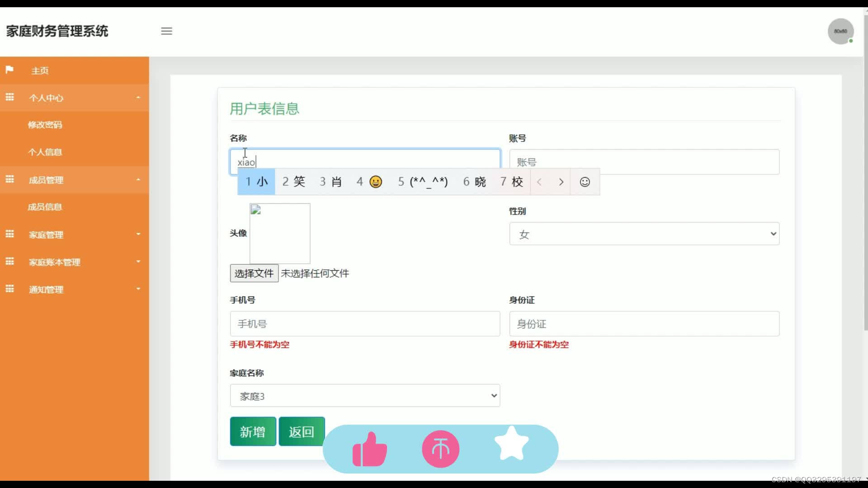868x488 pixels.
Task: Toggle the sidebar hamburger menu icon
Action: (x=166, y=31)
